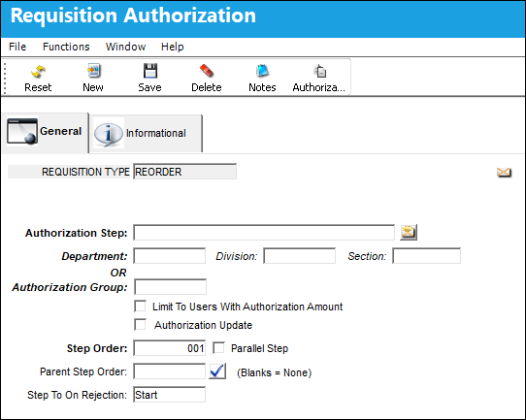The height and width of the screenshot is (420, 526).
Task: Click the Step To On Rejection field
Action: [x=170, y=395]
